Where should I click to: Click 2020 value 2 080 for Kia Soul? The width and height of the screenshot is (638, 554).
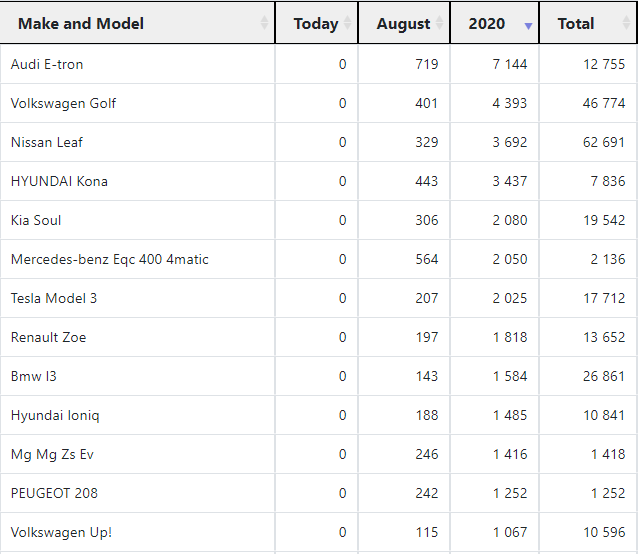point(509,220)
